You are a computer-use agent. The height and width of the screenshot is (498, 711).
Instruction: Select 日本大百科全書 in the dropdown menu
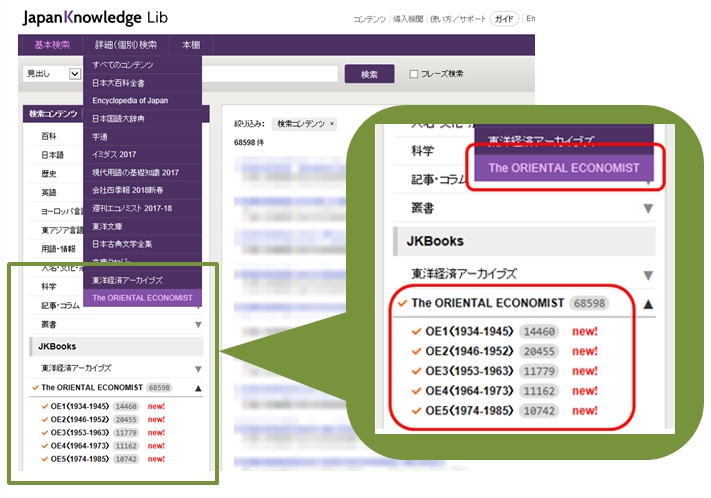(x=142, y=83)
